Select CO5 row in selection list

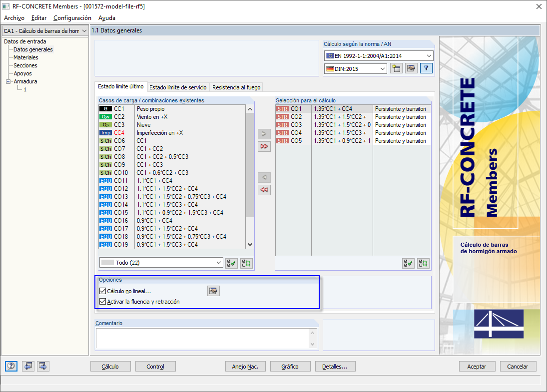pyautogui.click(x=352, y=141)
